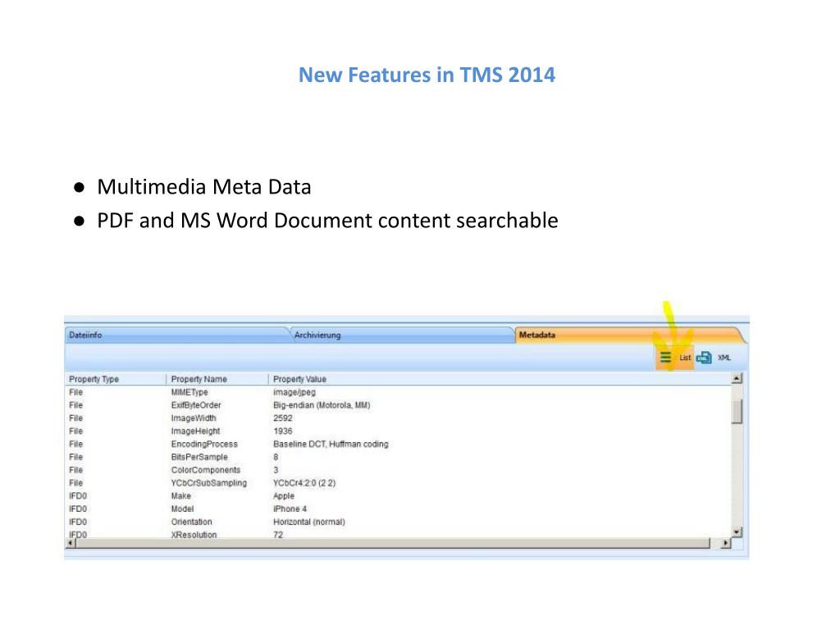840x630 pixels.
Task: Open the Archivierung tab
Action: pos(402,335)
